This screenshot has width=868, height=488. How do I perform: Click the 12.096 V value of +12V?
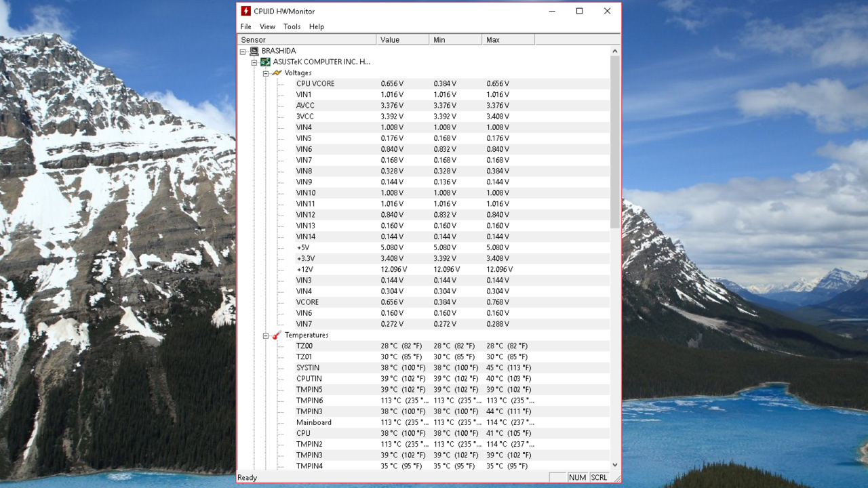click(393, 269)
